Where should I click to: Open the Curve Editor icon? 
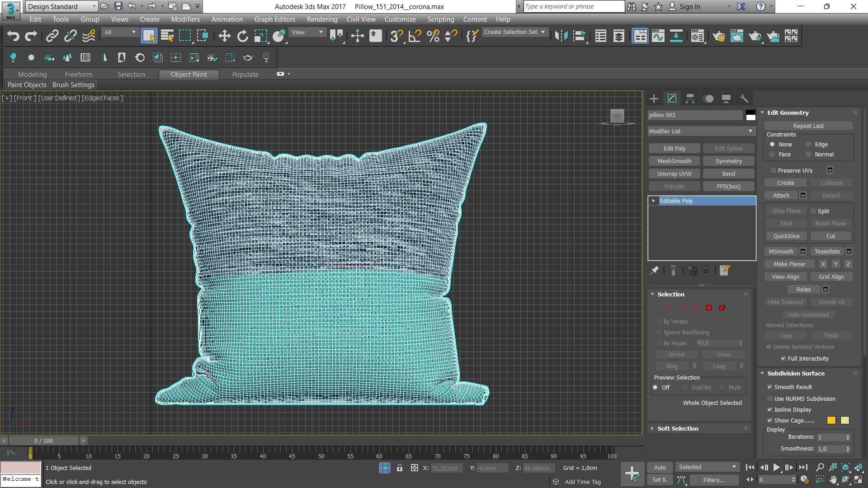[658, 36]
